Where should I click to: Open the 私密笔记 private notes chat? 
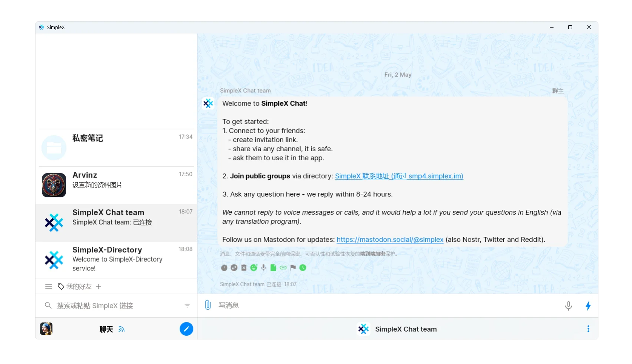tap(116, 148)
